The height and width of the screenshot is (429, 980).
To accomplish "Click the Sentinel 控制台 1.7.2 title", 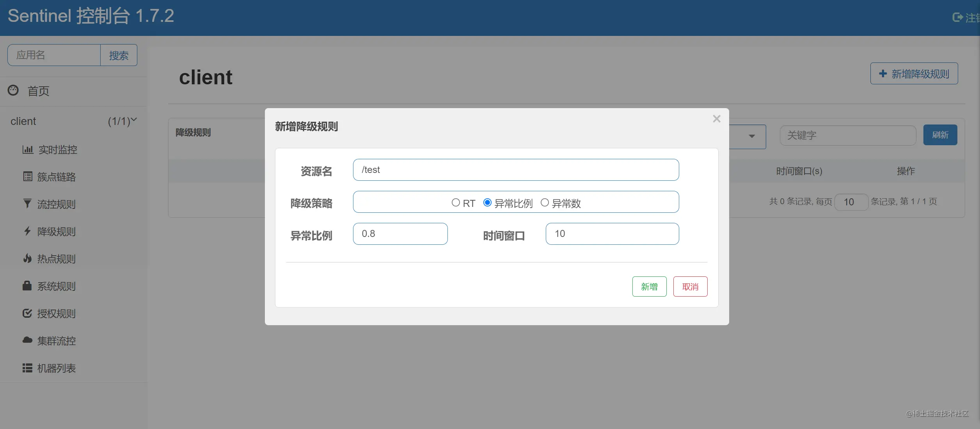I will (91, 16).
